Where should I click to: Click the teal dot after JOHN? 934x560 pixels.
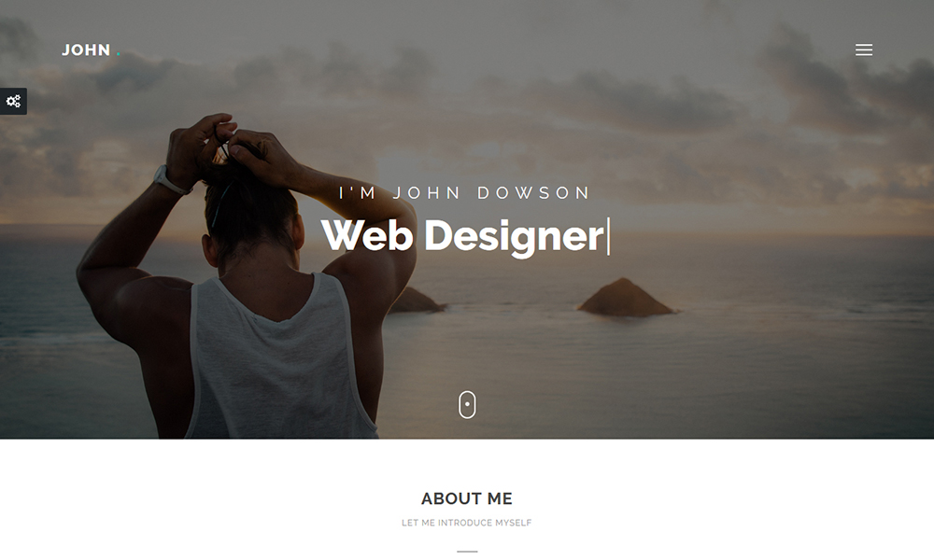(119, 55)
